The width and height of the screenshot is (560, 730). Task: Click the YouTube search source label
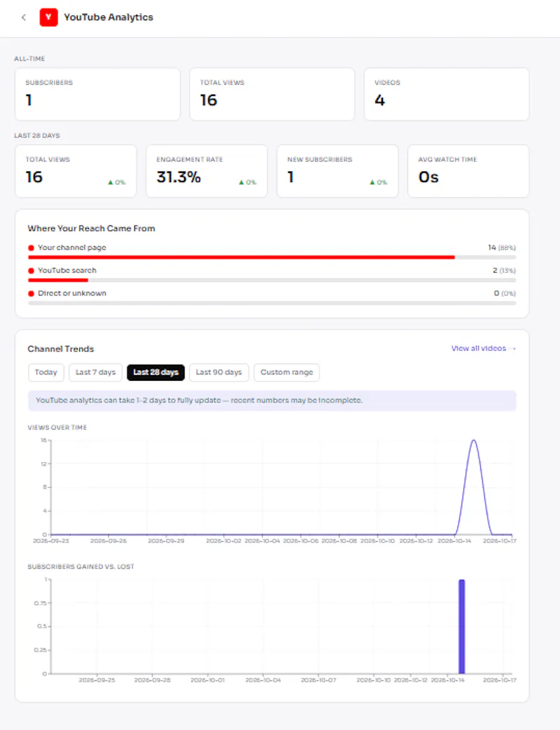tap(67, 270)
